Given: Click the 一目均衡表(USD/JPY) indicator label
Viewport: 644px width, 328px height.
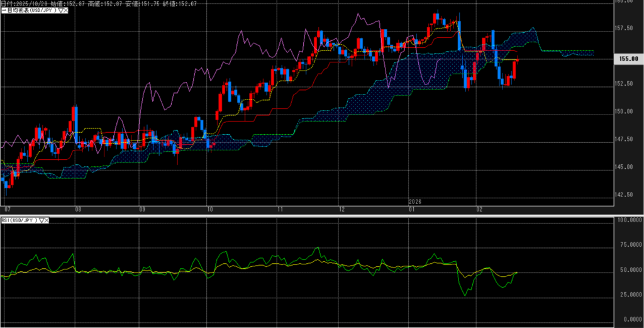Looking at the screenshot, I should pos(28,10).
